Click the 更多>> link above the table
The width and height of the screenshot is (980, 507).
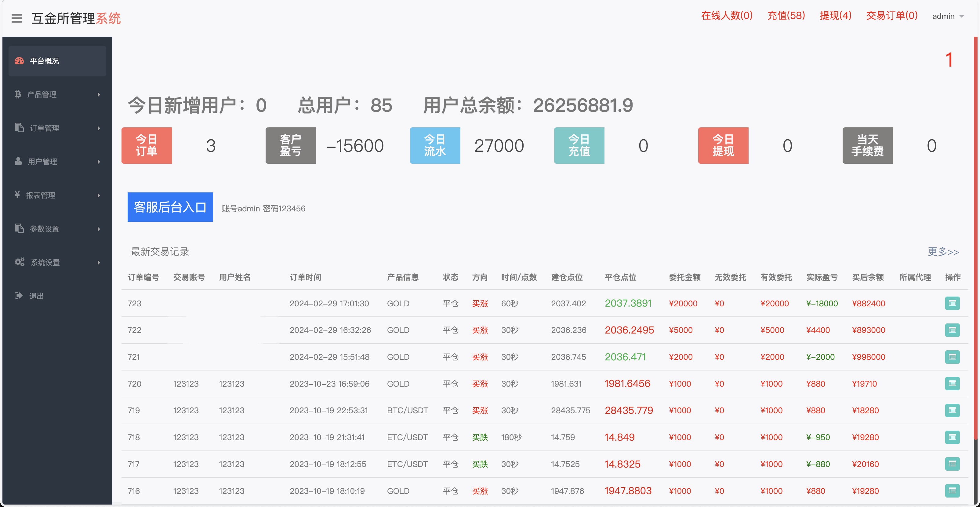pyautogui.click(x=943, y=252)
